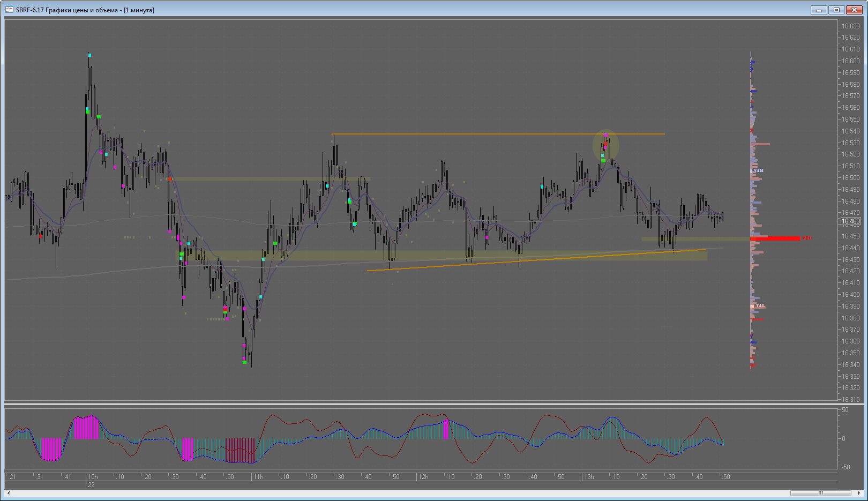This screenshot has width=868, height=501.
Task: Click the 16 310 price axis label
Action: point(850,399)
